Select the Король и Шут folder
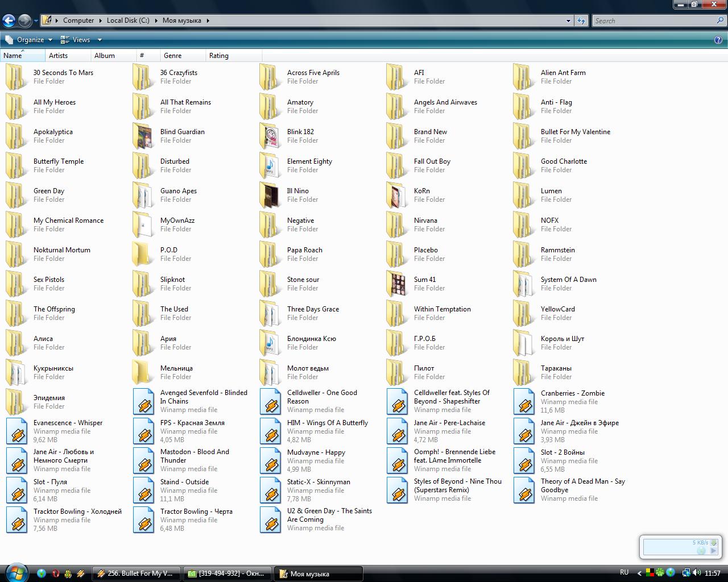Image resolution: width=728 pixels, height=582 pixels. 549,343
